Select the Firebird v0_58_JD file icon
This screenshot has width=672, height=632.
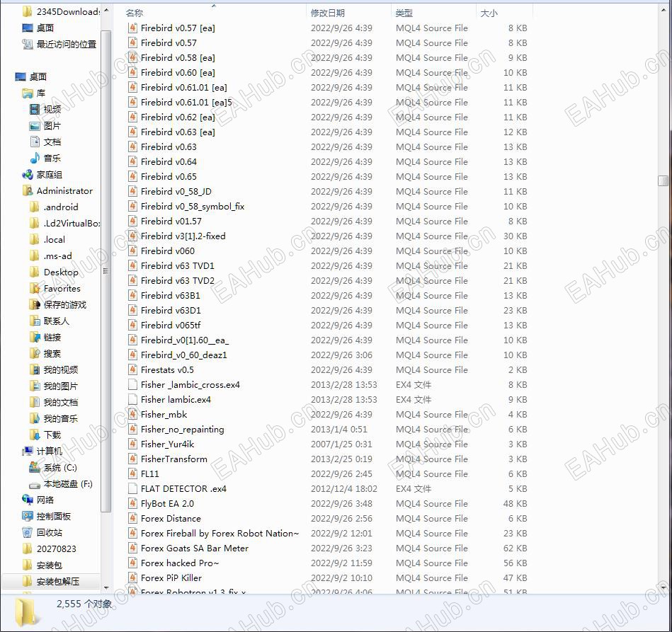pyautogui.click(x=133, y=192)
